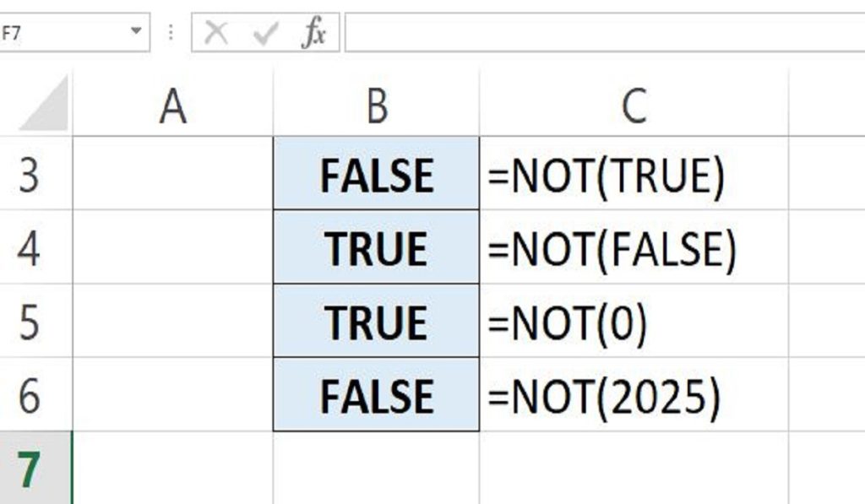Click cell B6 containing FALSE
865x504 pixels.
[x=376, y=395]
